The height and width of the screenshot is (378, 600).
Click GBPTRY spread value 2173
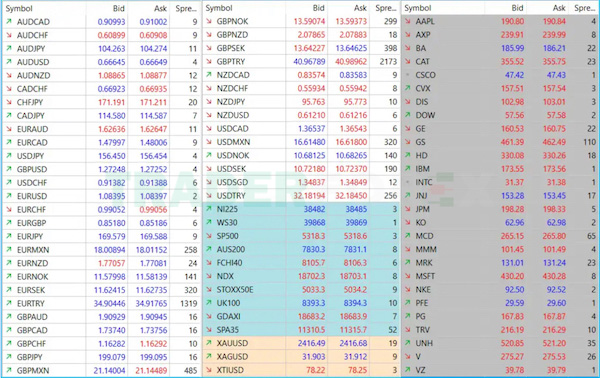[x=388, y=62]
